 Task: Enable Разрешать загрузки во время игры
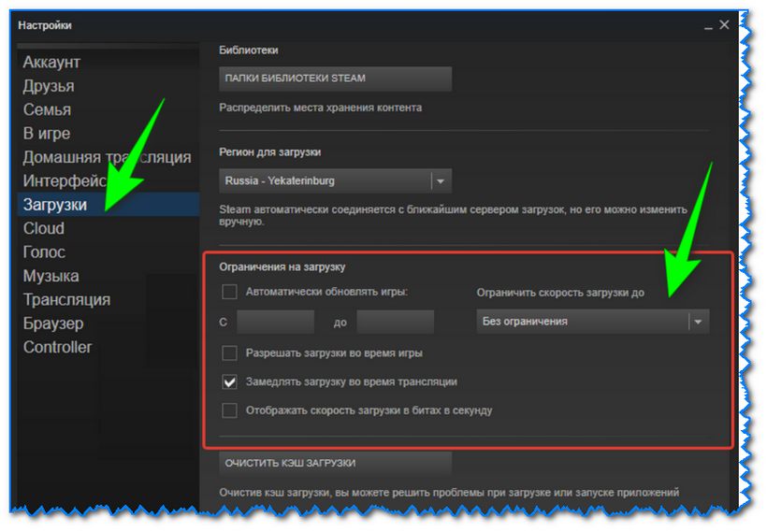coord(229,353)
